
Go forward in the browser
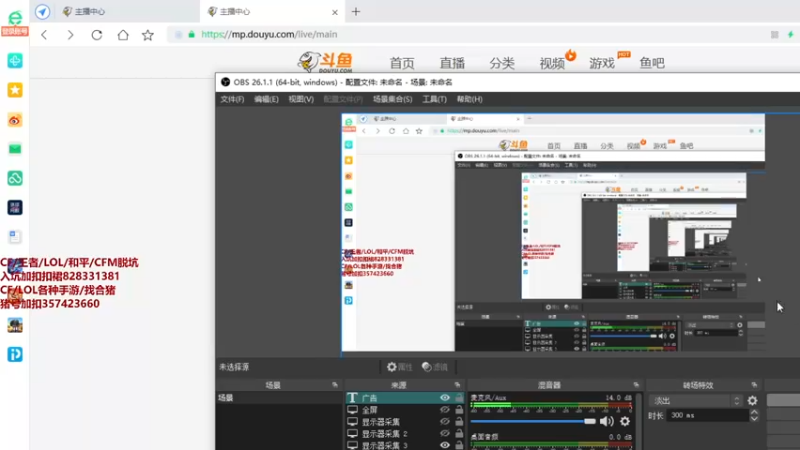click(70, 35)
